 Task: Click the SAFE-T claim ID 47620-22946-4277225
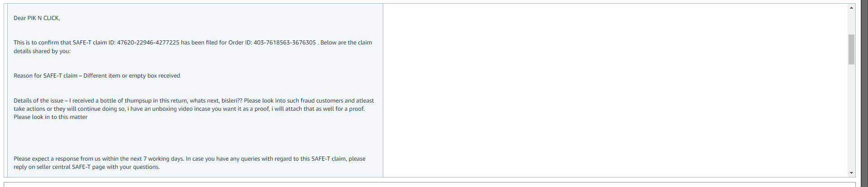(x=148, y=43)
